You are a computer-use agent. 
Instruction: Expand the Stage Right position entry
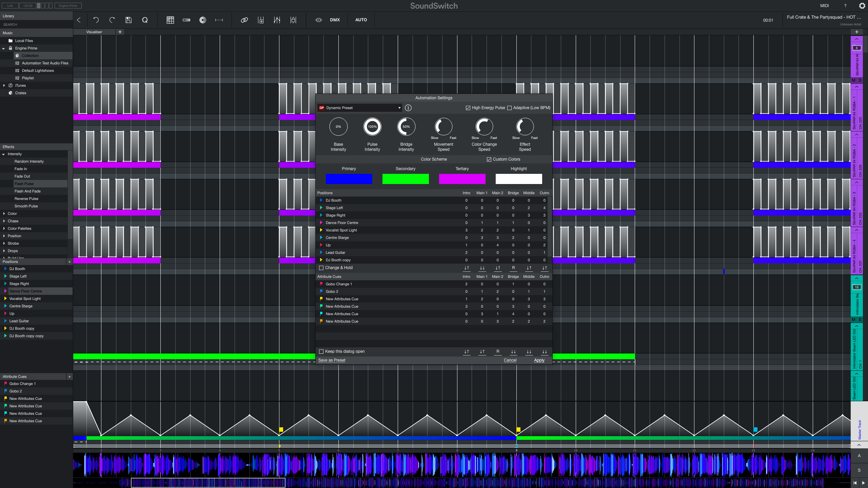[x=321, y=215]
